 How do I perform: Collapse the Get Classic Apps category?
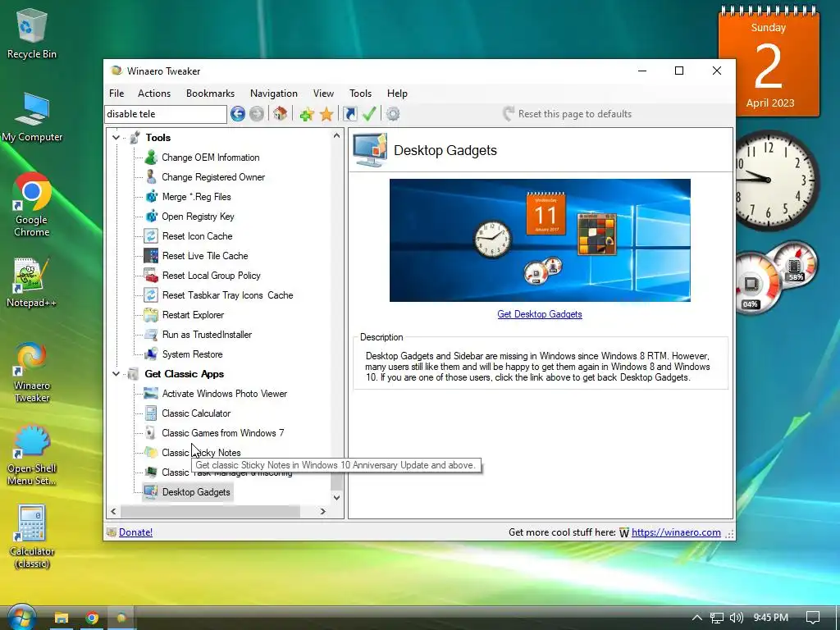[116, 374]
